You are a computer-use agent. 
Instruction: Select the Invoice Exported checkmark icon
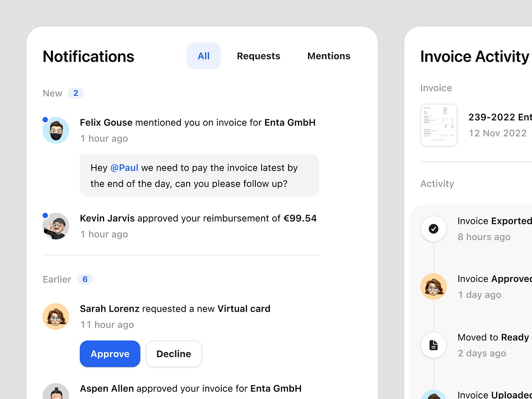coord(433,229)
